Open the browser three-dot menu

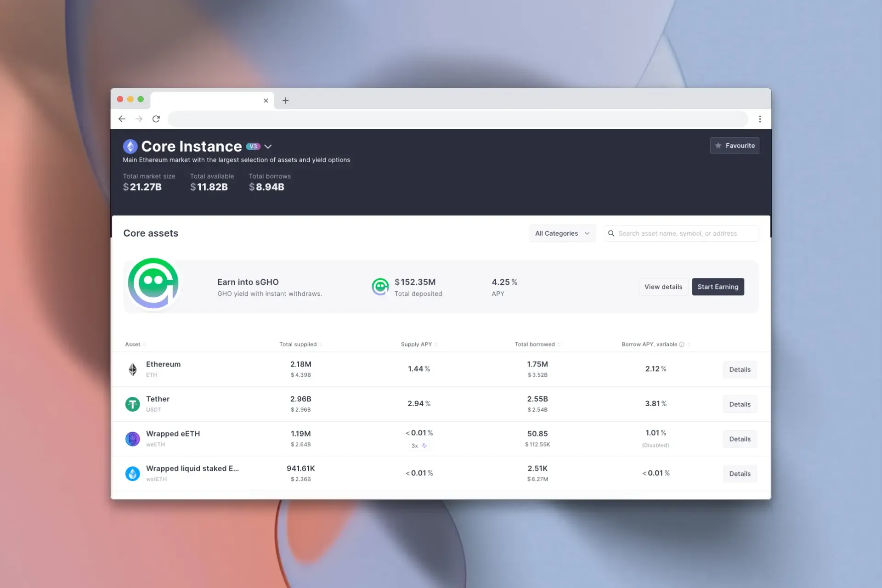[760, 119]
